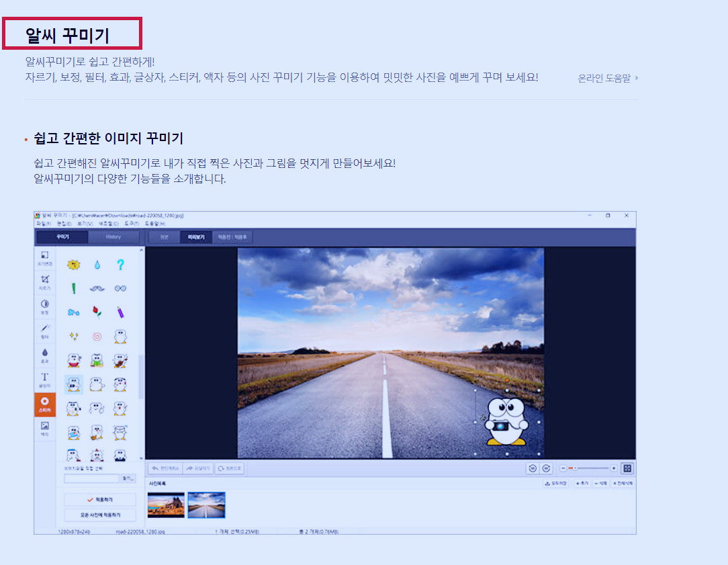Pick the yellow sparkle stars sticker
The height and width of the screenshot is (565, 728).
point(73,336)
